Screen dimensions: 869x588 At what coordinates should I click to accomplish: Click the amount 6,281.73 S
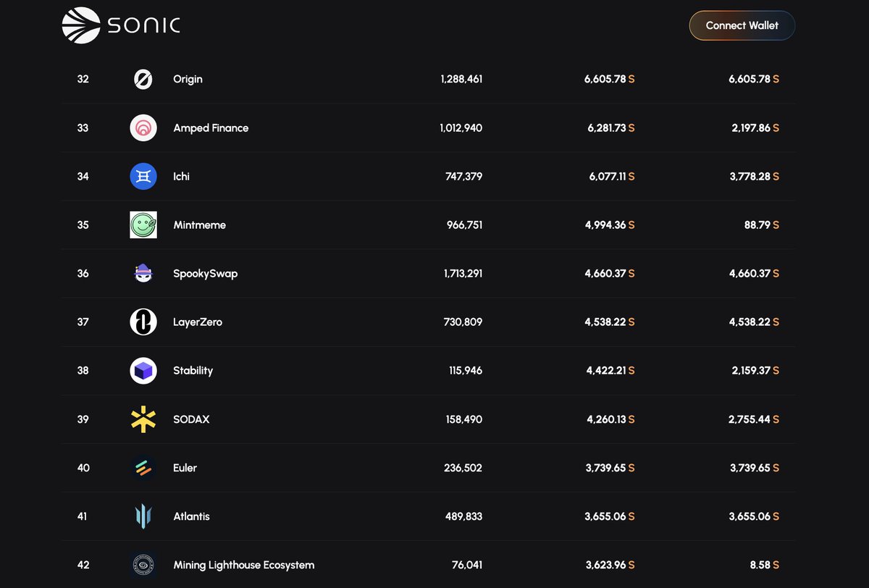pos(610,127)
